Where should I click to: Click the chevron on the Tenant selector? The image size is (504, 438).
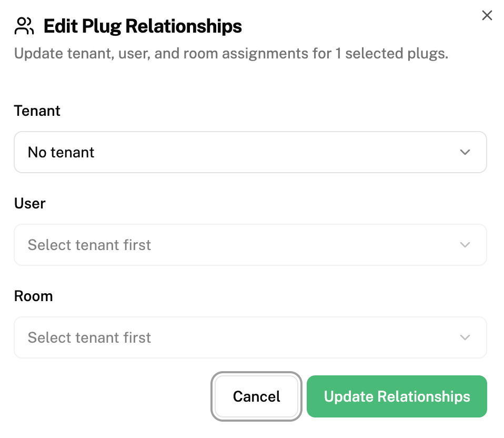[x=465, y=152]
